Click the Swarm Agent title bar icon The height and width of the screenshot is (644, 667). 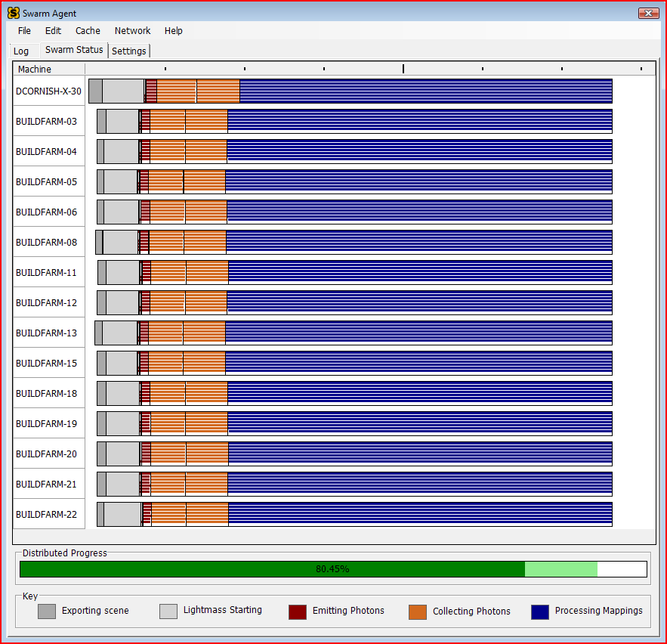tap(14, 13)
